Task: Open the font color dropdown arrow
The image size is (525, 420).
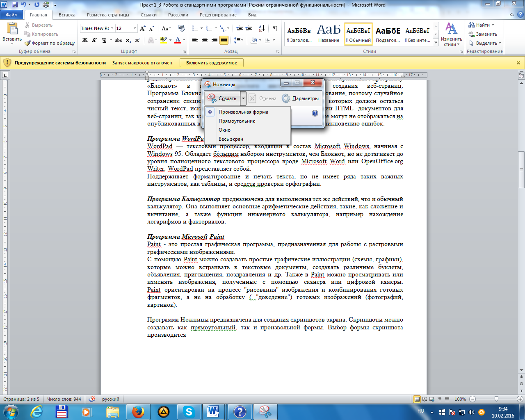Action: coord(184,40)
